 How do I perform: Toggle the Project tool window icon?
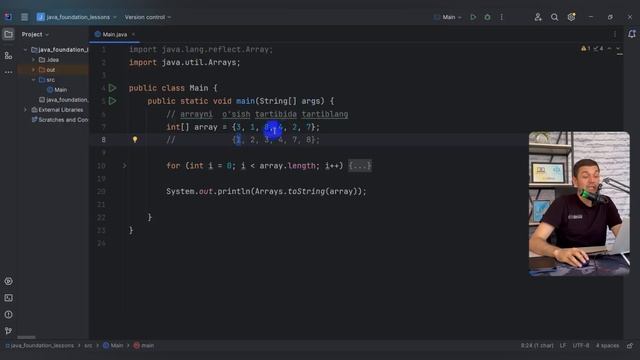(x=8, y=34)
